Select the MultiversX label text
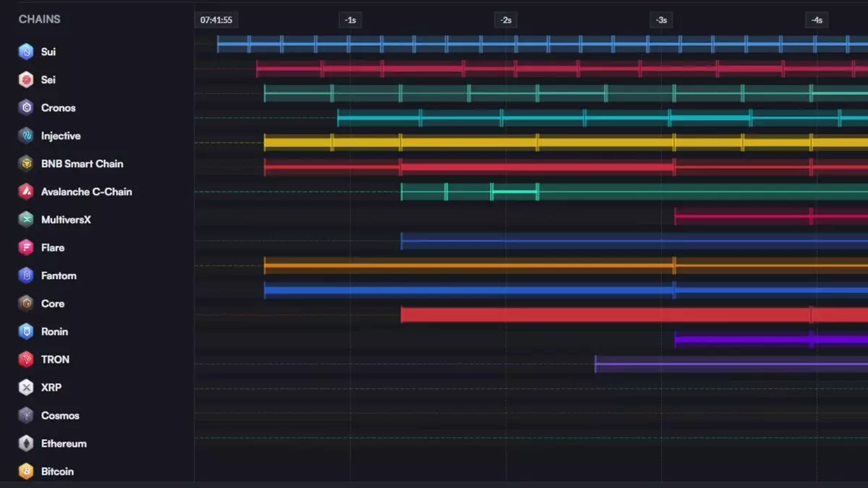 coord(66,219)
